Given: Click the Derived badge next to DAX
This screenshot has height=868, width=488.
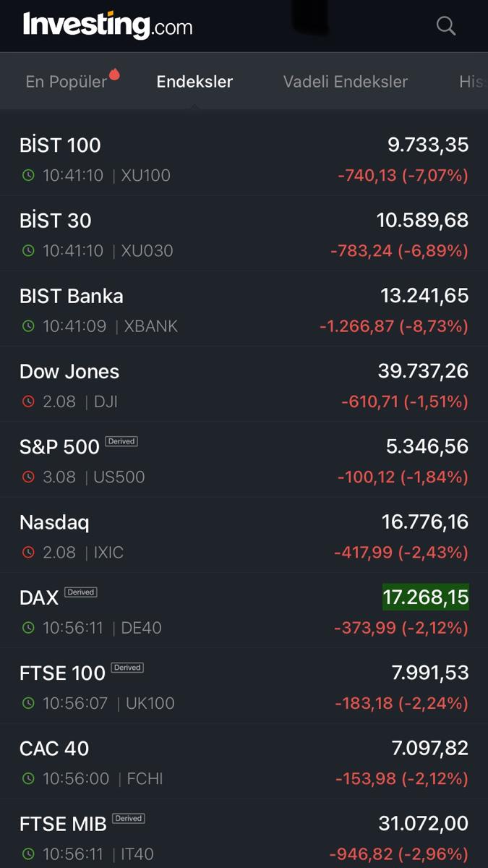Looking at the screenshot, I should (x=81, y=592).
